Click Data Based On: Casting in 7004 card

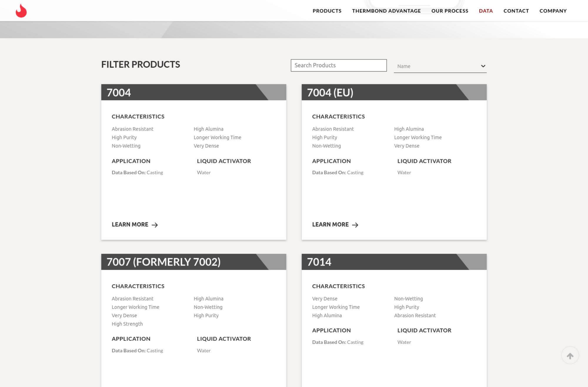137,173
